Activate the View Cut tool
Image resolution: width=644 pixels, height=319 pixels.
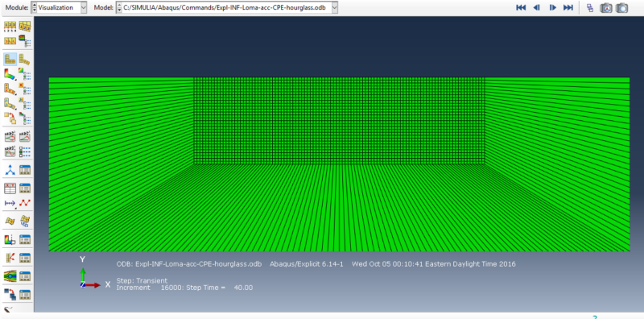coord(10,239)
